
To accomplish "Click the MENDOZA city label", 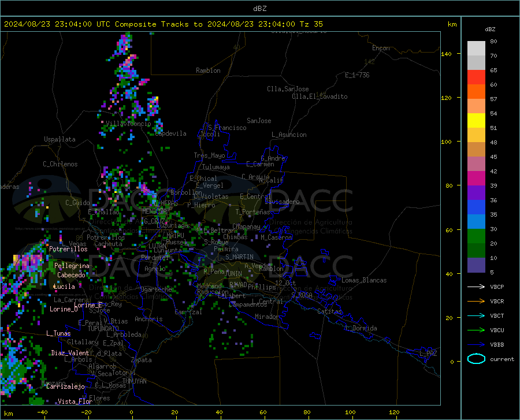I will coord(154,211).
